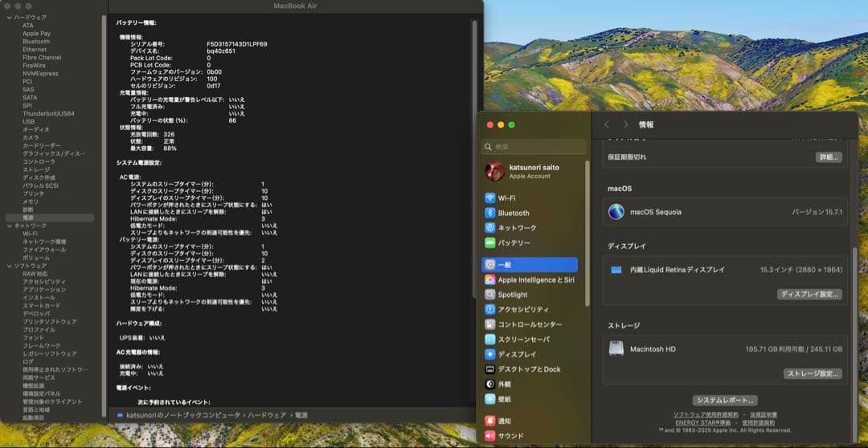
Task: Click the ディスプレイ設定... button
Action: pos(810,295)
